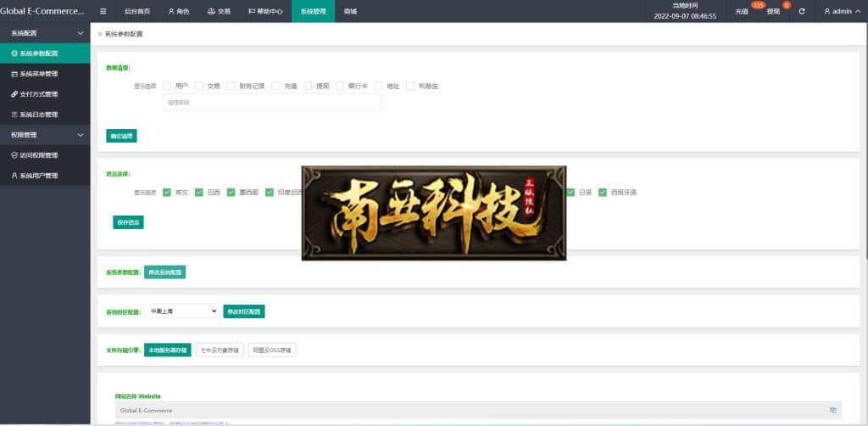Click the 提现 link in header
This screenshot has width=868, height=426.
coord(773,12)
